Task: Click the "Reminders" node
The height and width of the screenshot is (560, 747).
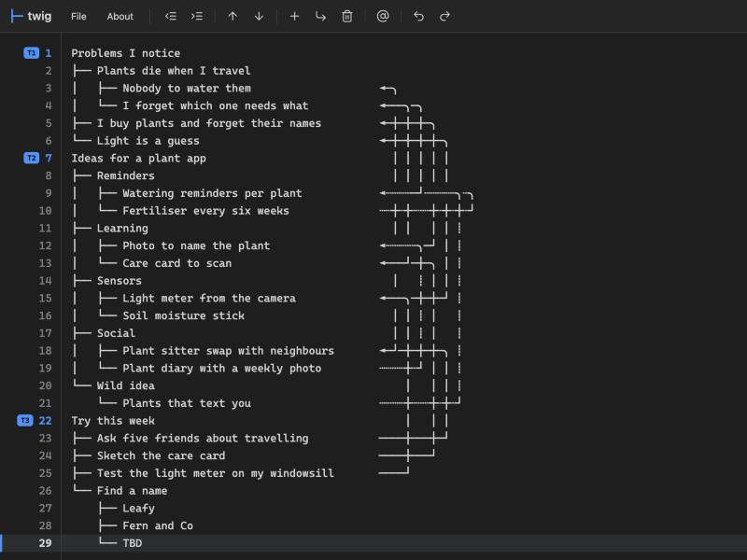Action: pos(125,175)
